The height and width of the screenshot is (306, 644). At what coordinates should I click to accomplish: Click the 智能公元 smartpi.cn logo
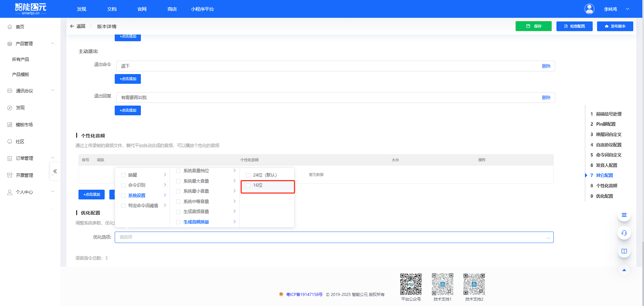(x=31, y=9)
